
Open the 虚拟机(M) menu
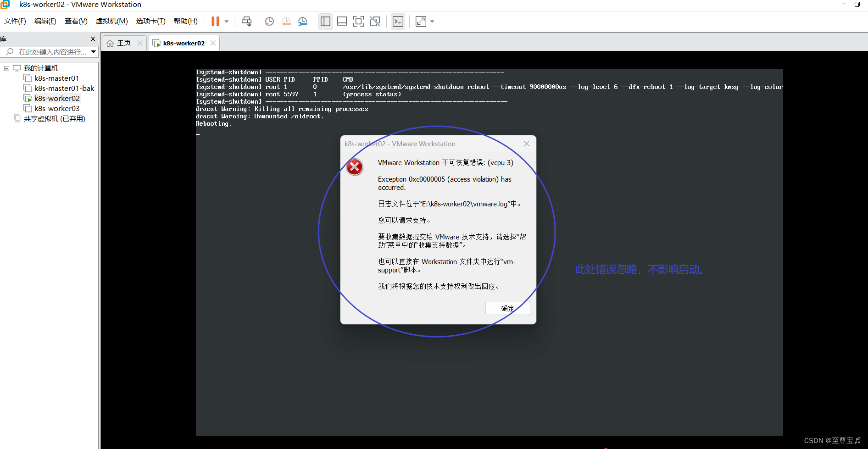pos(111,21)
